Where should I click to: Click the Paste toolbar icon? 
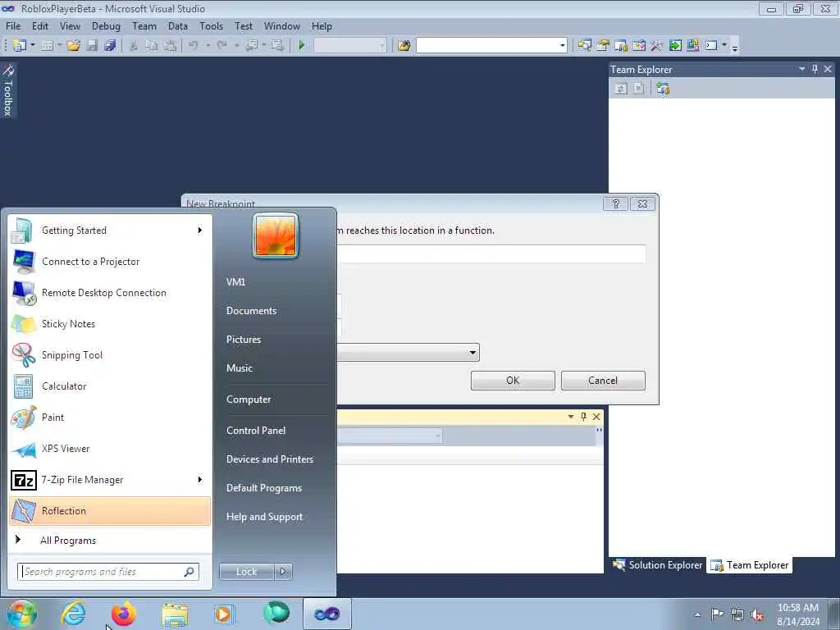pyautogui.click(x=170, y=46)
